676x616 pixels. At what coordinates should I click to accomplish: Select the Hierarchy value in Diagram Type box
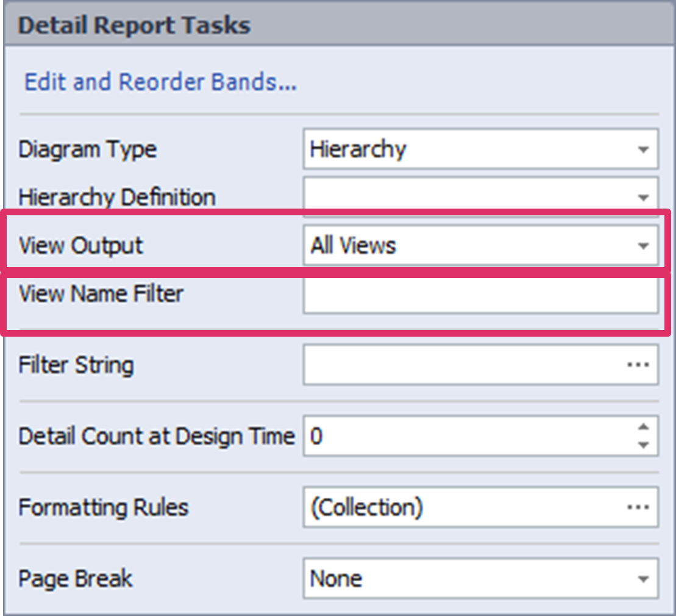[x=358, y=149]
